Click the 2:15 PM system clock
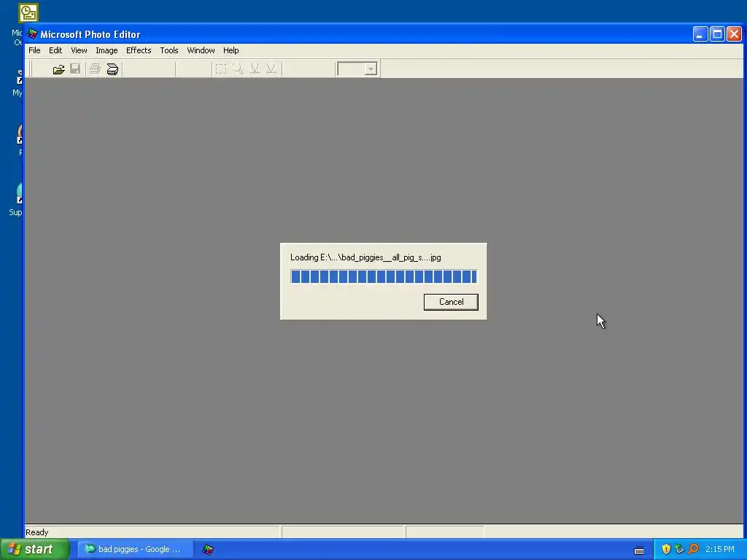 (x=720, y=549)
